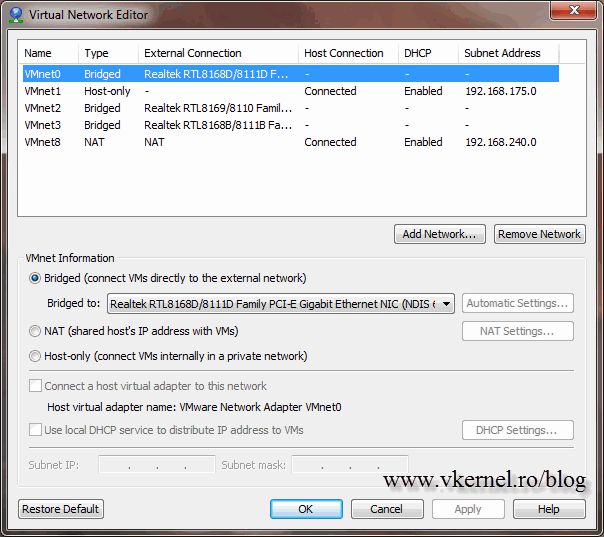This screenshot has height=537, width=604.
Task: Click the Host-only type cell
Action: [x=107, y=91]
